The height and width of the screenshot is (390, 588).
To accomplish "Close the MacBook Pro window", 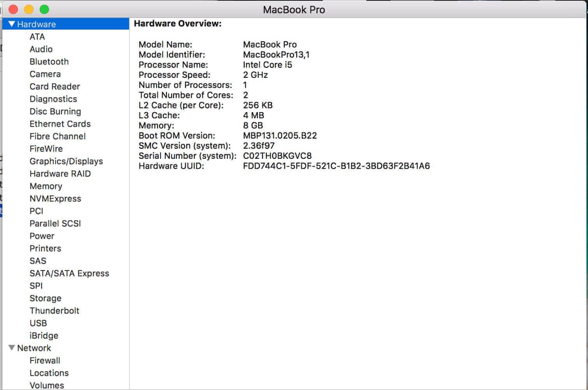I will click(13, 9).
